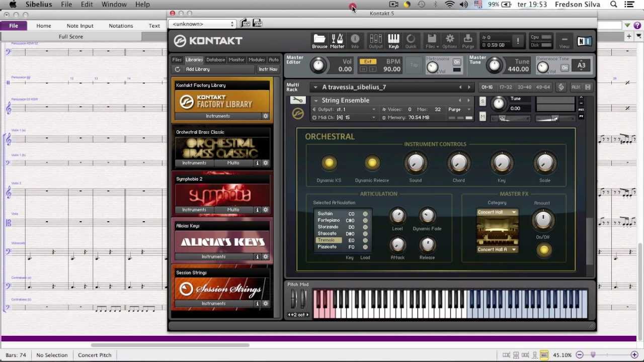Viewport: 644px width, 362px height.
Task: Open Output st. 1 dropdown
Action: [344, 110]
